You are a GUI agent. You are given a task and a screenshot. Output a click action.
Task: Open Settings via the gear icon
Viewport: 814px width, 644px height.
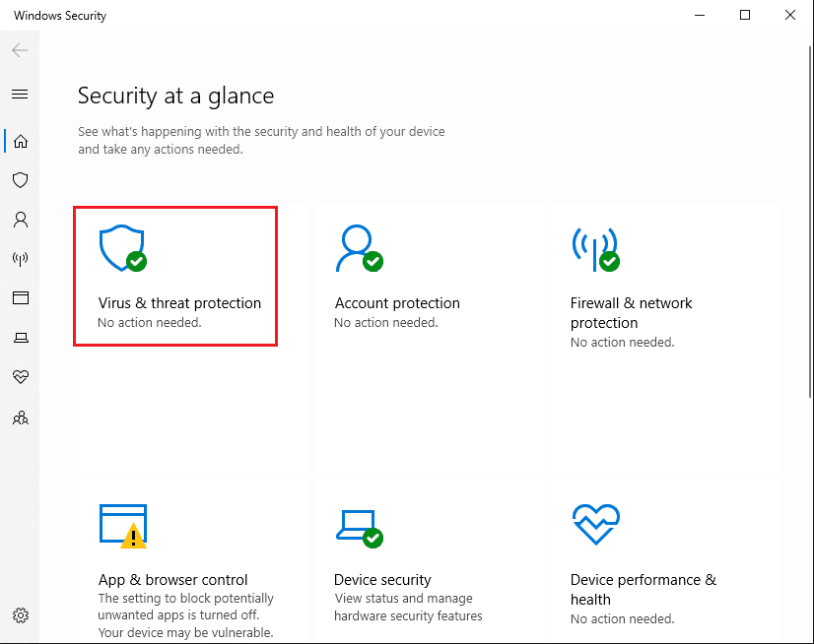pos(20,614)
